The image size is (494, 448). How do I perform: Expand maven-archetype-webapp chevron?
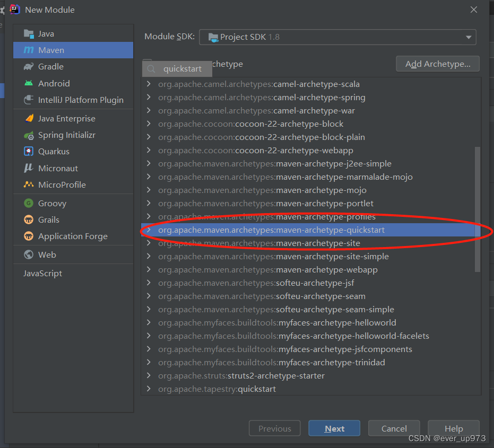coord(149,269)
